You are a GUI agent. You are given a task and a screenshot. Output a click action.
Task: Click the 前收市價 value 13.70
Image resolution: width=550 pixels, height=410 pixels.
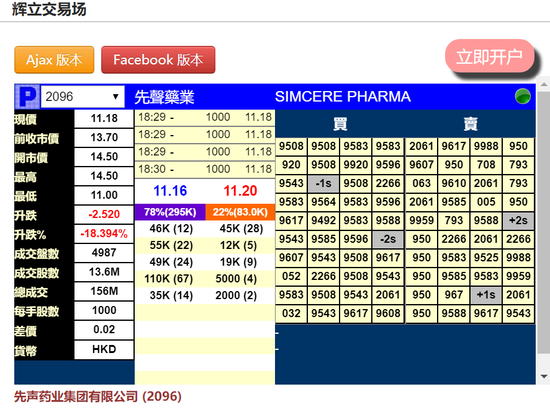coord(104,137)
